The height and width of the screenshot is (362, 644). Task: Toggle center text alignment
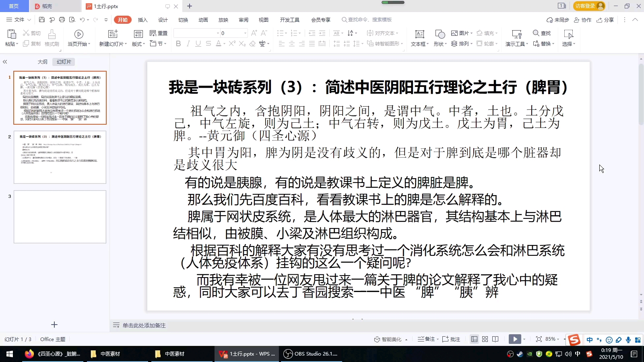coord(292,43)
